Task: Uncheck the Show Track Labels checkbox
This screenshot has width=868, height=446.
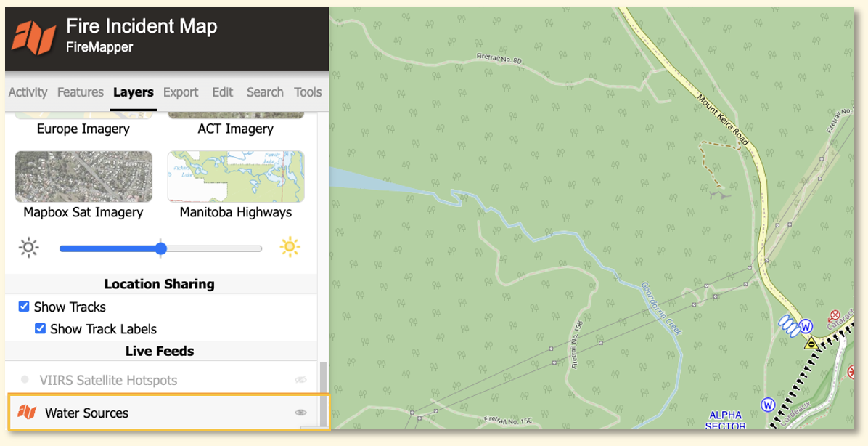Action: pos(40,328)
